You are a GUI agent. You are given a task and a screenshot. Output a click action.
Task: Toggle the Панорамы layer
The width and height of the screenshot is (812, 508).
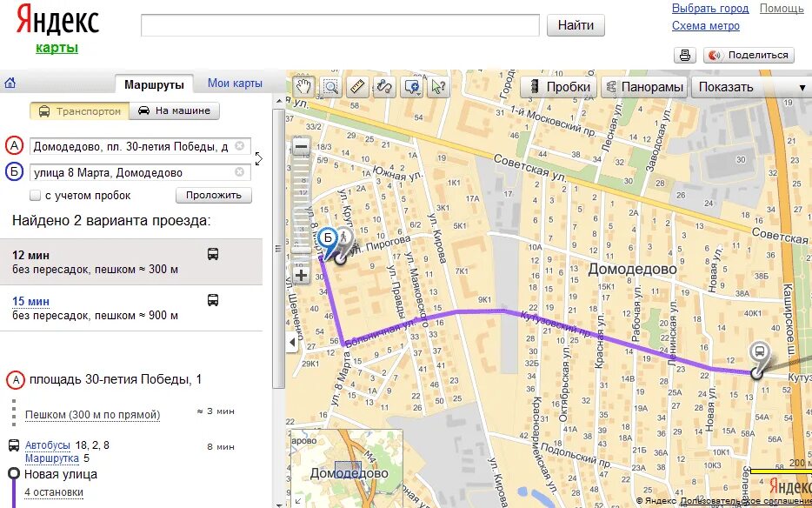click(644, 87)
